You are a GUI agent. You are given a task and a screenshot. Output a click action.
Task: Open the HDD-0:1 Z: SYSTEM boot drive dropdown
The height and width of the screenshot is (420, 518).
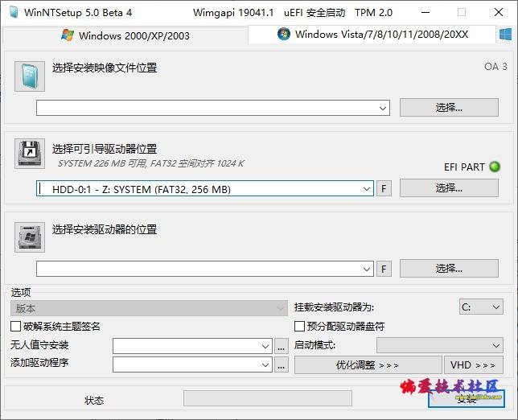click(x=366, y=189)
